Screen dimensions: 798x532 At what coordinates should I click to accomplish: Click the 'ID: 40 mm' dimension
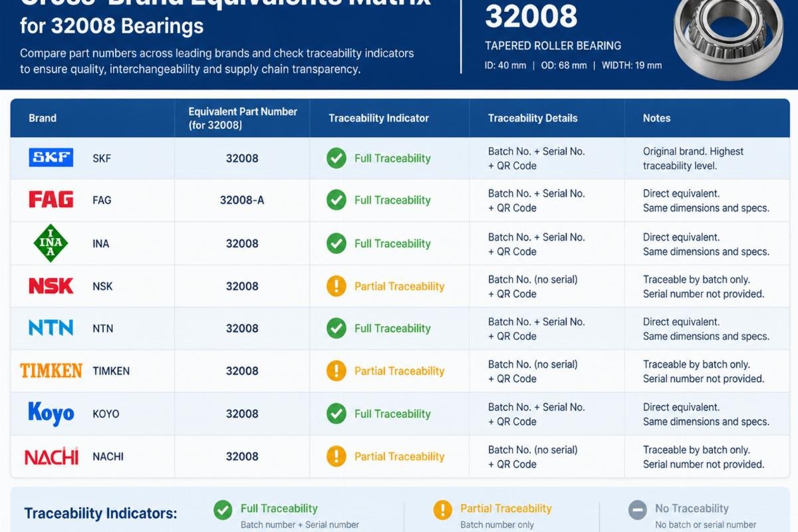tap(505, 65)
